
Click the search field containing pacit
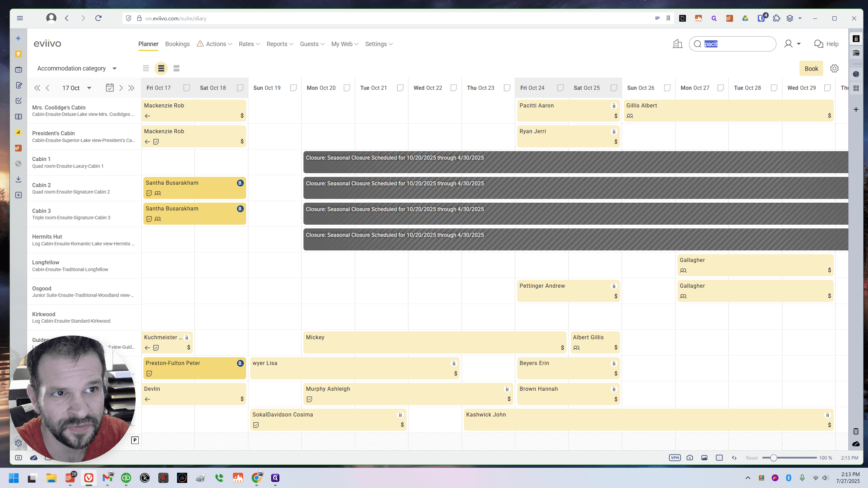[733, 44]
